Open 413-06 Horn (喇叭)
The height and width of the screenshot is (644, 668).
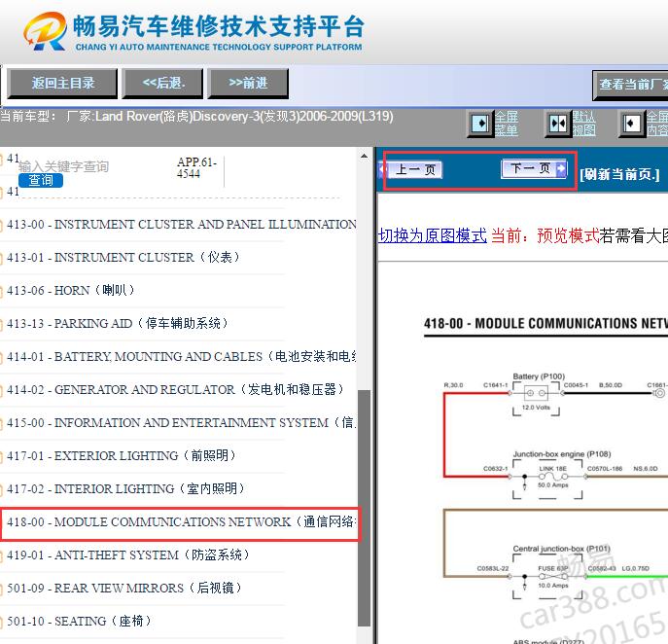(70, 290)
